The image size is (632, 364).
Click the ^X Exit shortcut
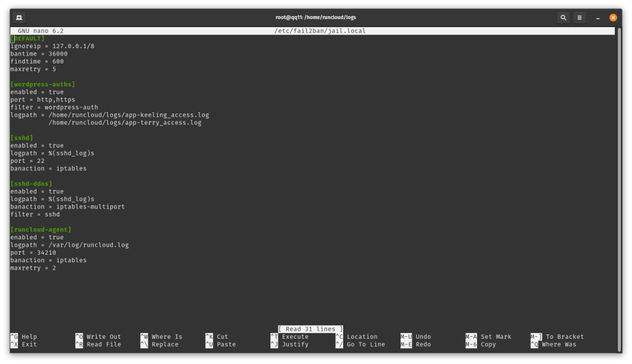23,344
